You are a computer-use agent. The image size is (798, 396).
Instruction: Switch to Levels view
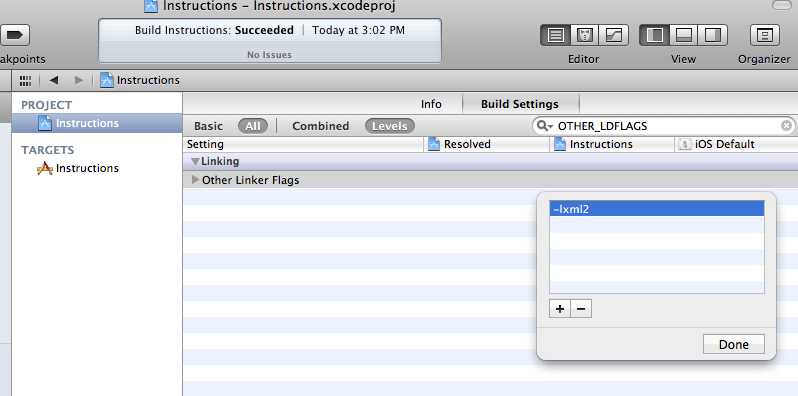pyautogui.click(x=390, y=126)
